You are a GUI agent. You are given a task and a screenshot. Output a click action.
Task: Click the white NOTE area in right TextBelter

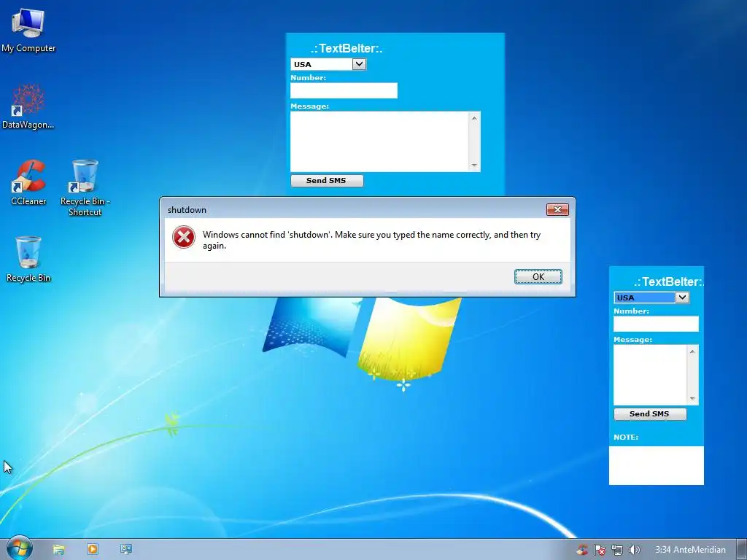656,465
